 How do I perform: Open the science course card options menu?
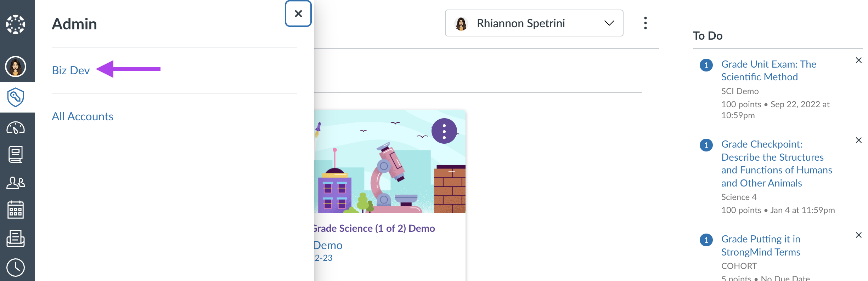coord(444,131)
